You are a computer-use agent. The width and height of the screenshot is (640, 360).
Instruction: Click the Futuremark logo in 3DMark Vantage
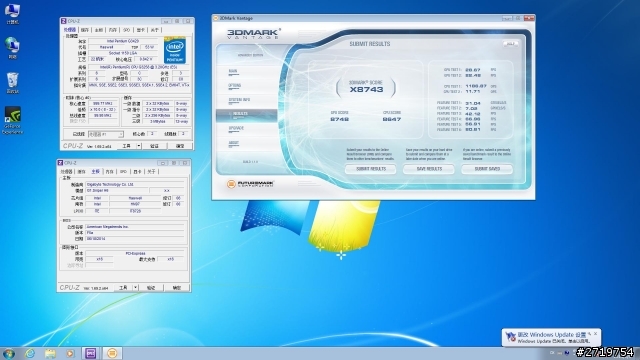coord(250,184)
